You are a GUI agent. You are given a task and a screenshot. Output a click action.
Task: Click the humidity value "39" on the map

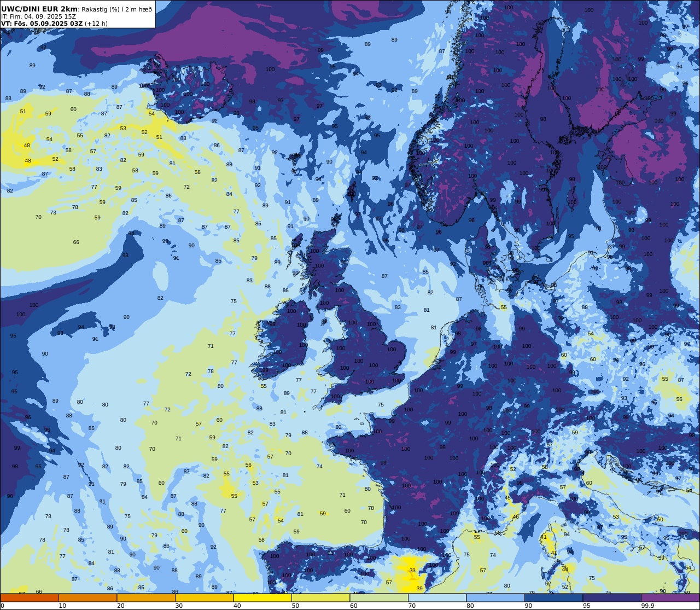(419, 588)
